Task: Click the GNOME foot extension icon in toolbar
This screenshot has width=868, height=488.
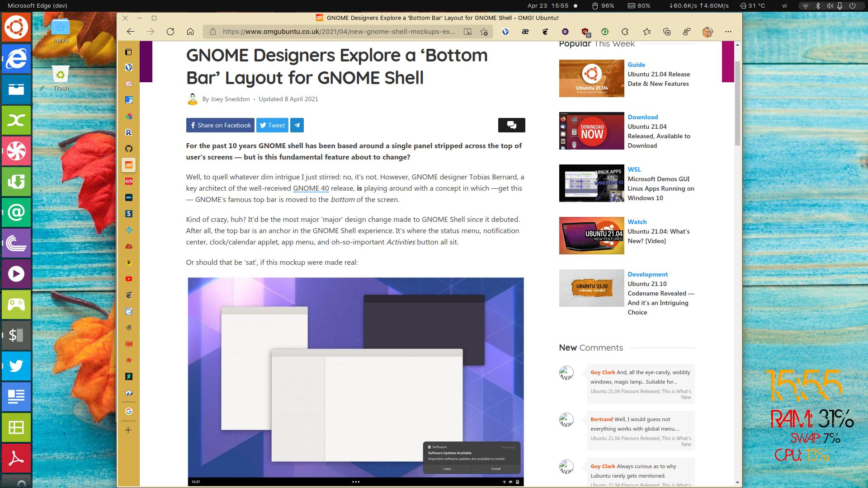Action: point(546,32)
